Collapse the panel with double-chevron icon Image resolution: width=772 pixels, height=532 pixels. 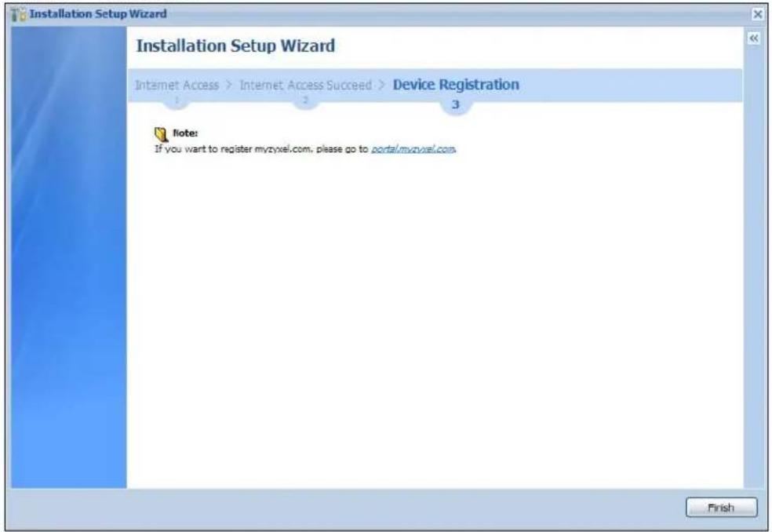click(x=753, y=38)
